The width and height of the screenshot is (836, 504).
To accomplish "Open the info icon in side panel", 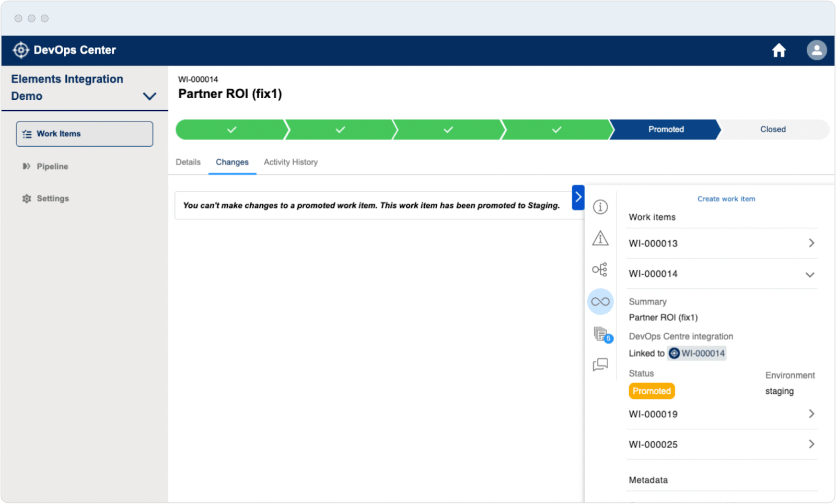I will pyautogui.click(x=600, y=207).
